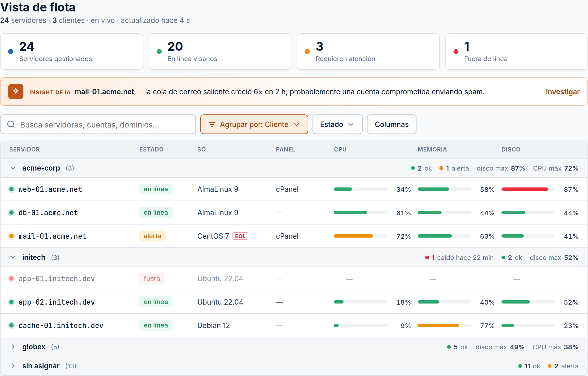Image resolution: width=588 pixels, height=376 pixels.
Task: Click 77% memory value of cache-01.initech.dev
Action: [487, 326]
